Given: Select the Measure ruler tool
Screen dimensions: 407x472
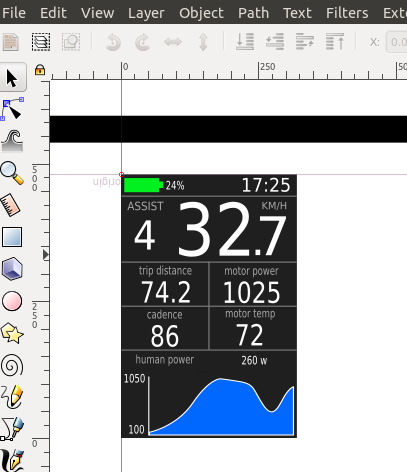Looking at the screenshot, I should 12,205.
